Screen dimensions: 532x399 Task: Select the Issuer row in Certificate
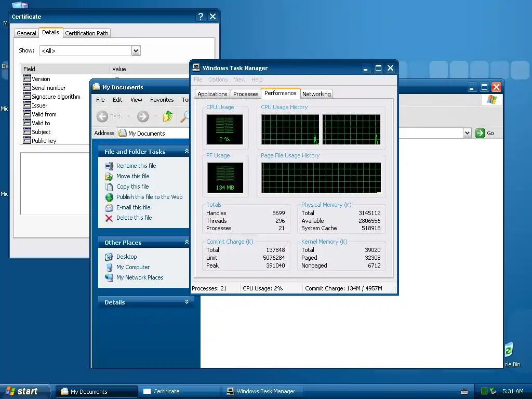click(56, 105)
